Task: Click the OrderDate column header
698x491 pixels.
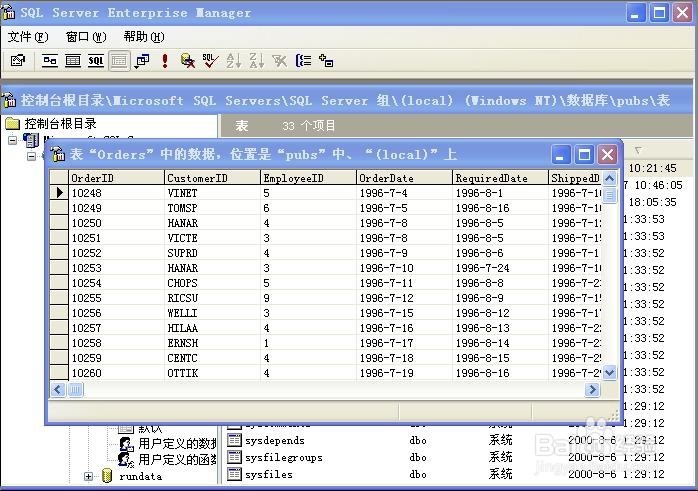Action: pyautogui.click(x=405, y=178)
